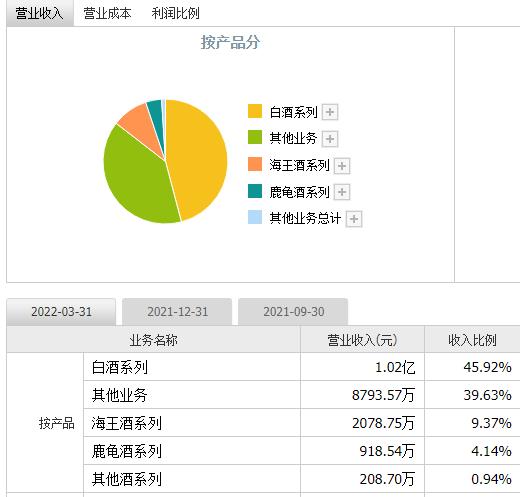Viewport: 520px width, 497px height.
Task: Open the 2021-12-31 date tab
Action: (177, 312)
